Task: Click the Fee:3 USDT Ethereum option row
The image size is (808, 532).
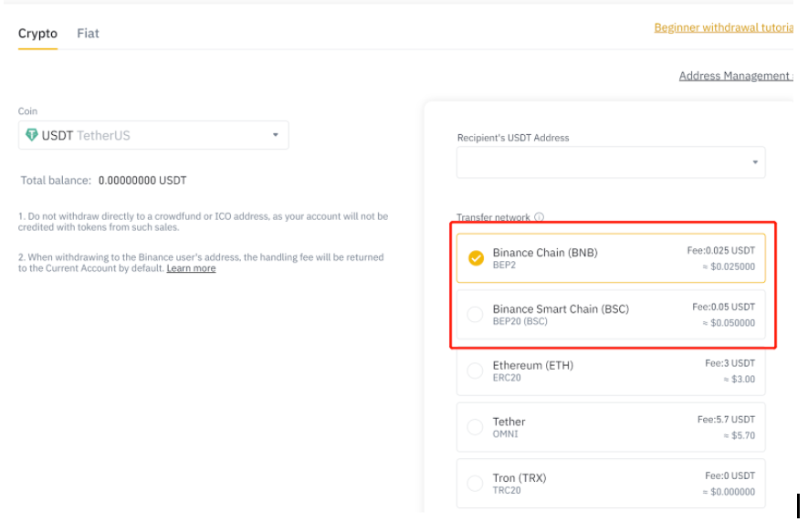Action: [611, 370]
